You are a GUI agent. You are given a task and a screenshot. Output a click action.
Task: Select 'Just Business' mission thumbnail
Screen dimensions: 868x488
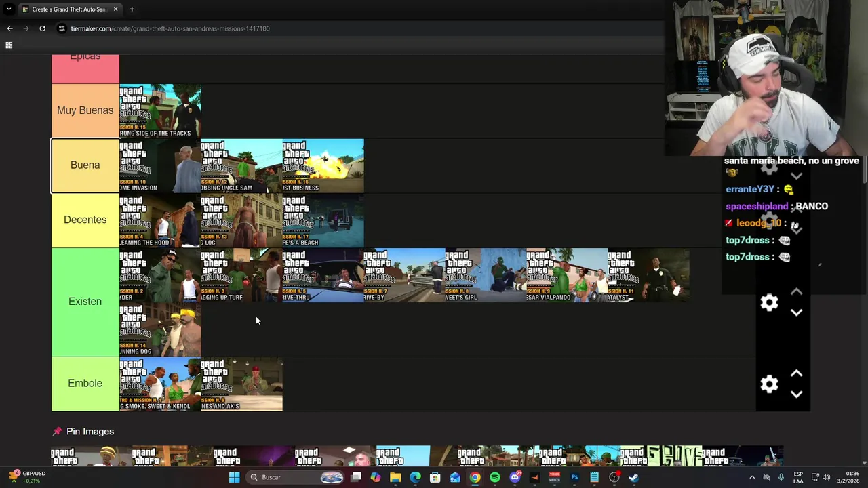(x=323, y=166)
